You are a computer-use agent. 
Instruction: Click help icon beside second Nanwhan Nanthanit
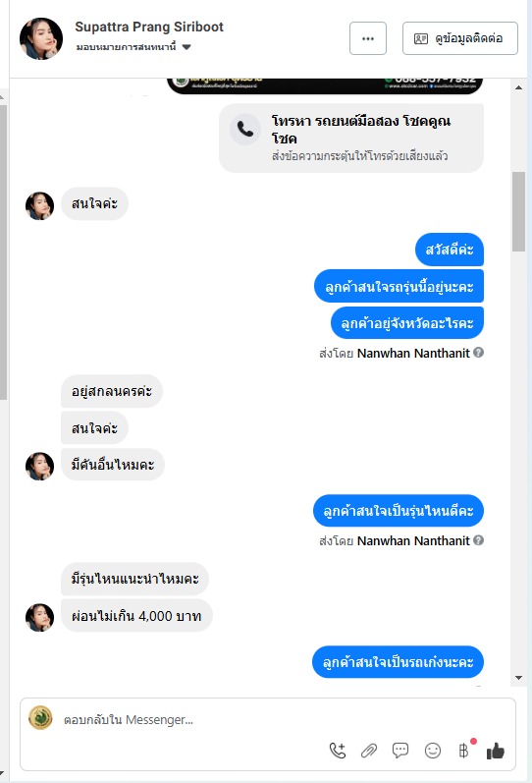pos(478,540)
